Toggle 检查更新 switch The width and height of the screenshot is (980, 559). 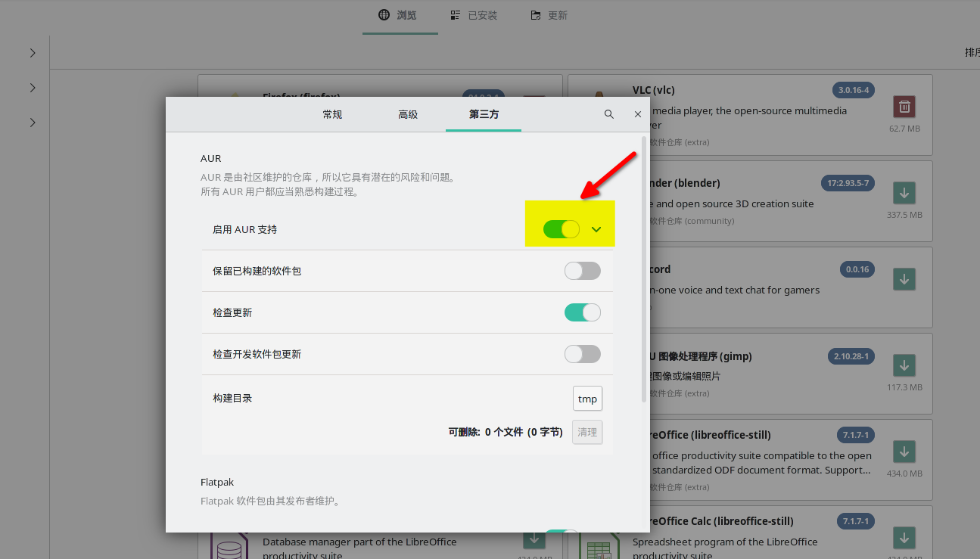pyautogui.click(x=583, y=312)
